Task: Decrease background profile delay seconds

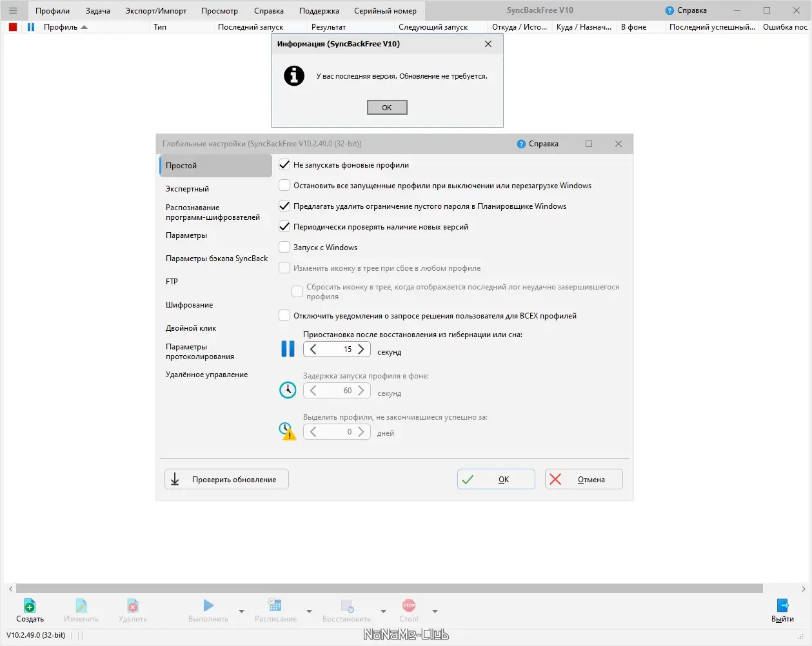Action: (313, 391)
